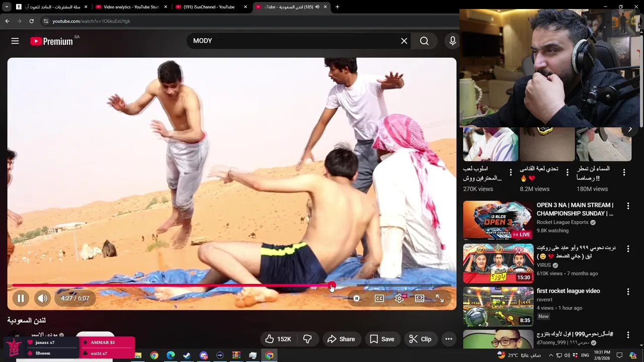Open options for VIRUS video
The width and height of the screenshot is (644, 362).
628,249
